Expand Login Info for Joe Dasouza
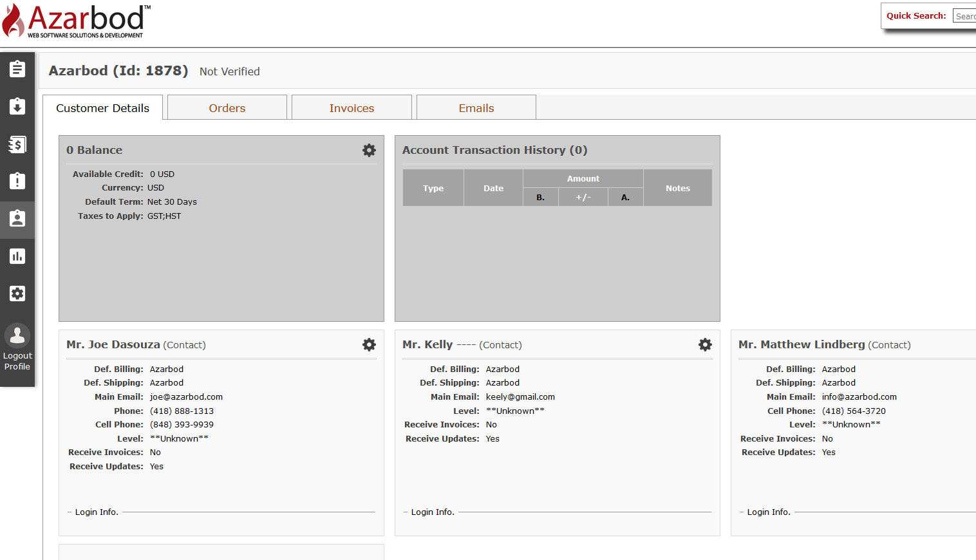This screenshot has height=560, width=976. pos(97,512)
